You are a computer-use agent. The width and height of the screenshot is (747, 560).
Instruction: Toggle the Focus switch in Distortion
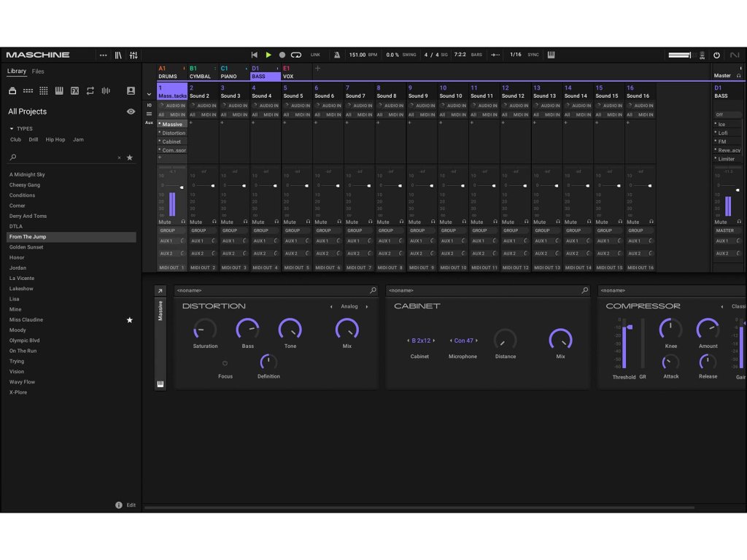[225, 363]
